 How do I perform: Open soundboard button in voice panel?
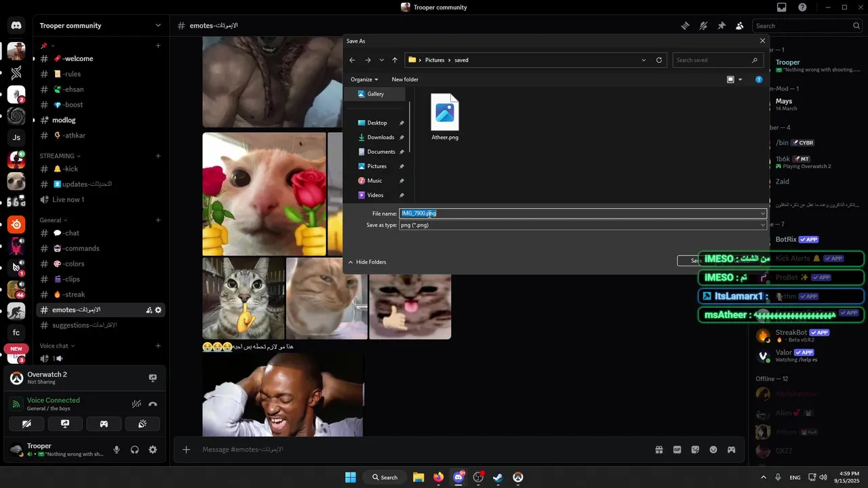tap(142, 424)
